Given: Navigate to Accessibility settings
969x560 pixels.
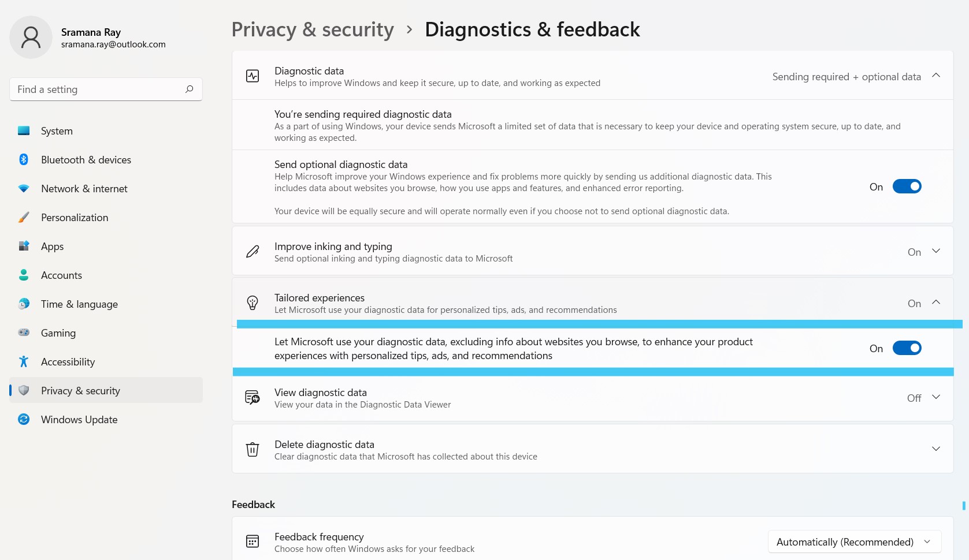Looking at the screenshot, I should 68,362.
